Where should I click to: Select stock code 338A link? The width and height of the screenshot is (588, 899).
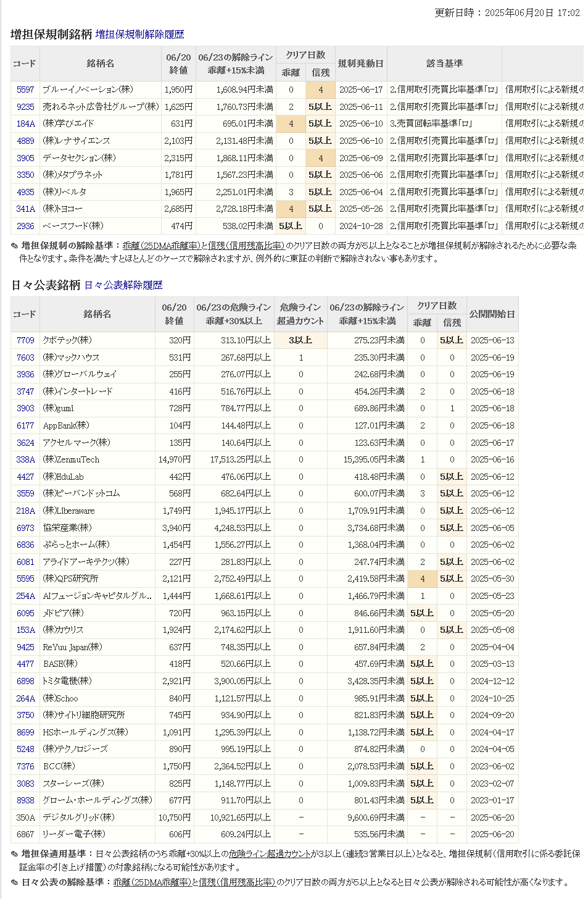tap(25, 459)
